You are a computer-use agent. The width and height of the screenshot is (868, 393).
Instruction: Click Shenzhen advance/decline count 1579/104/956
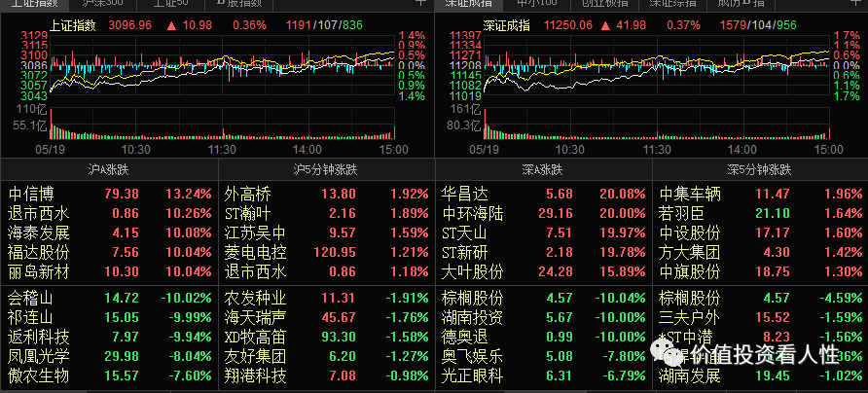tap(758, 25)
